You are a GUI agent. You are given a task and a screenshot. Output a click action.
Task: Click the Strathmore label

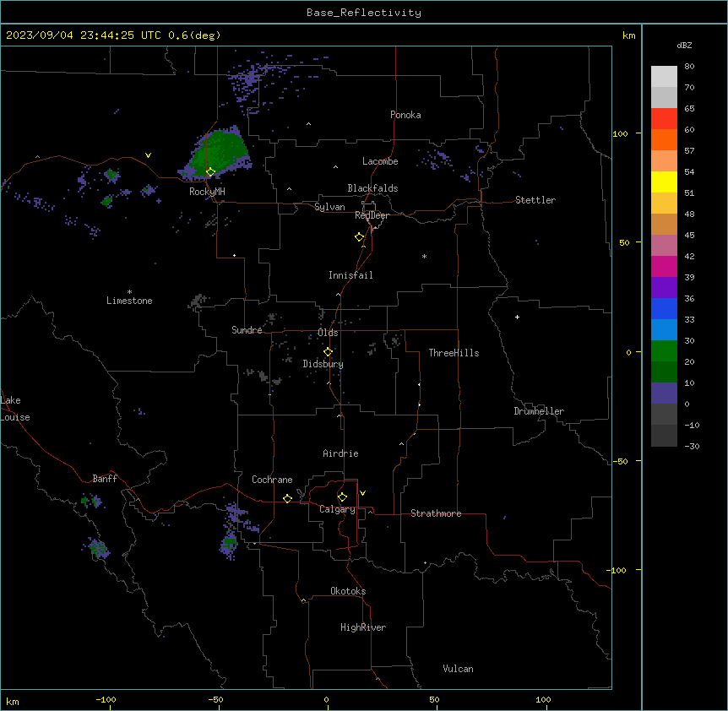click(436, 513)
